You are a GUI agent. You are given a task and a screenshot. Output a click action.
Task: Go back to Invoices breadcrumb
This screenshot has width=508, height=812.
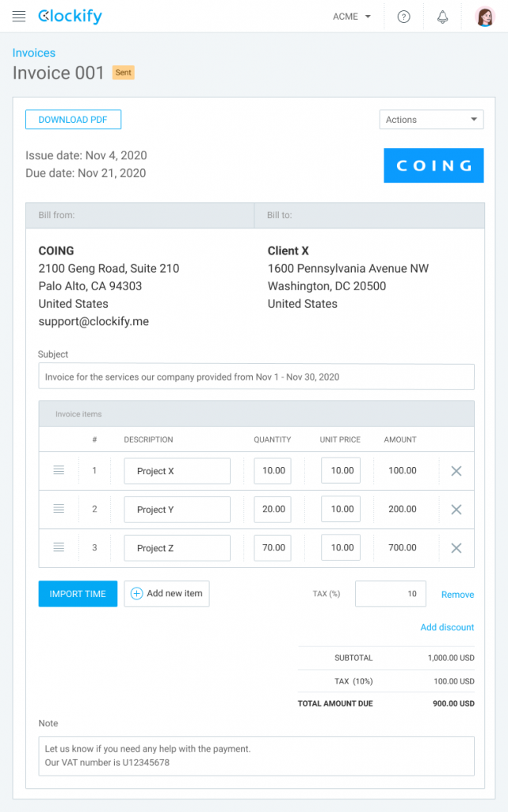coord(33,53)
